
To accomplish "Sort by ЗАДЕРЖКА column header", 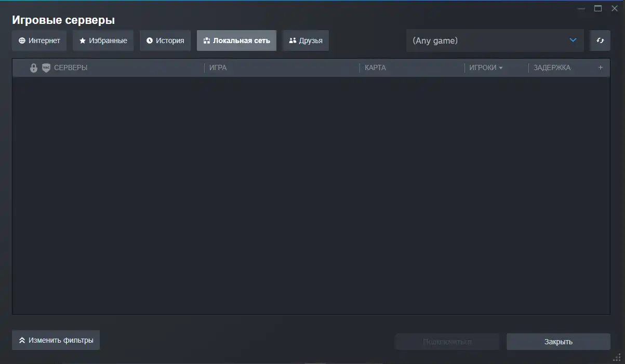I will coord(552,68).
